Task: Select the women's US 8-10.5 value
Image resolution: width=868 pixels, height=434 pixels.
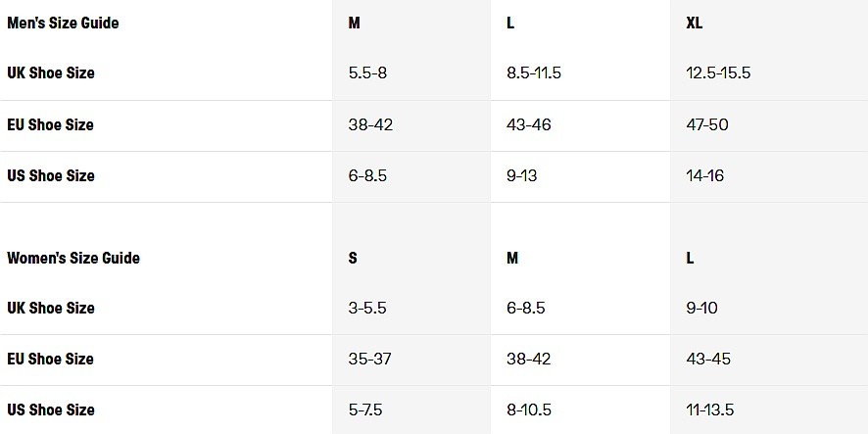Action: pos(530,410)
